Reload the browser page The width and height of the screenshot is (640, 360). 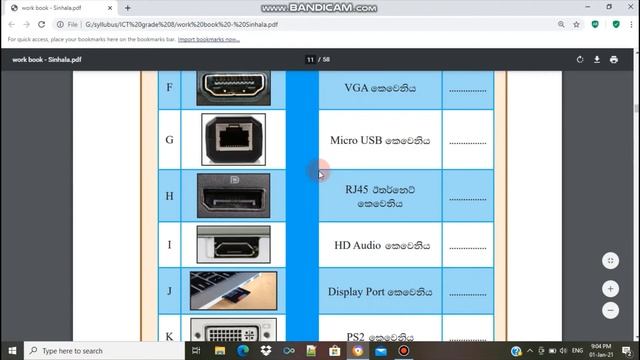(41, 24)
